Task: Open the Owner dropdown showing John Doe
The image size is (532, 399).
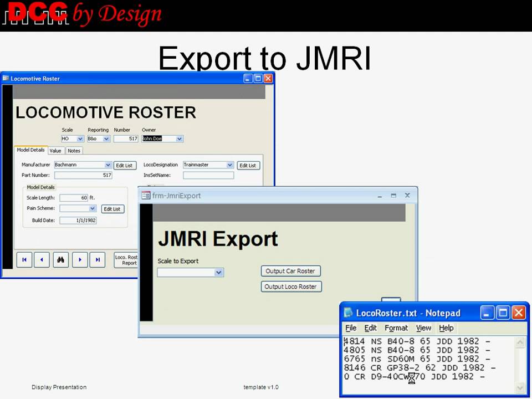Action: pyautogui.click(x=180, y=139)
